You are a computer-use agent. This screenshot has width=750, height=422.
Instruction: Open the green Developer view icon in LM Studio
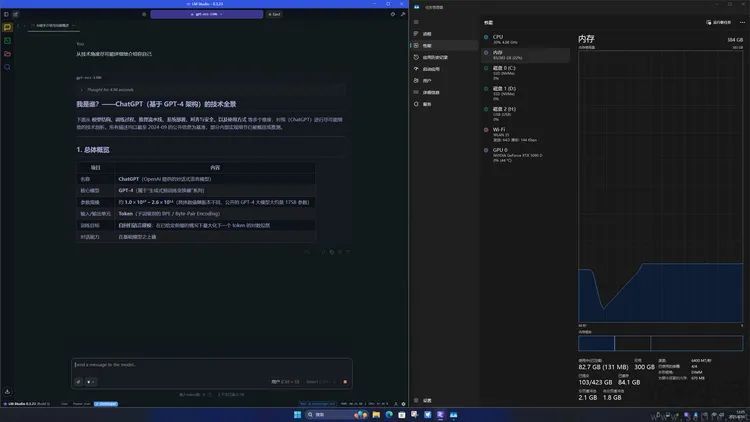7,41
